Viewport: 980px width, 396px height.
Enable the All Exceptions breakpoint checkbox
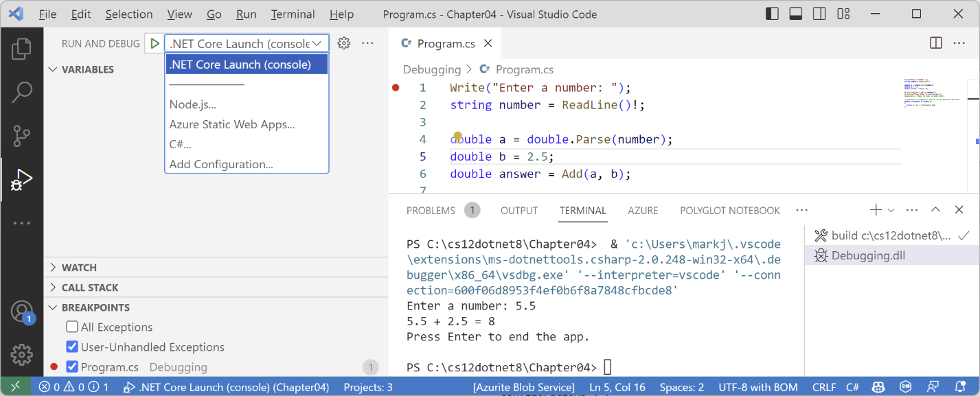coord(72,327)
